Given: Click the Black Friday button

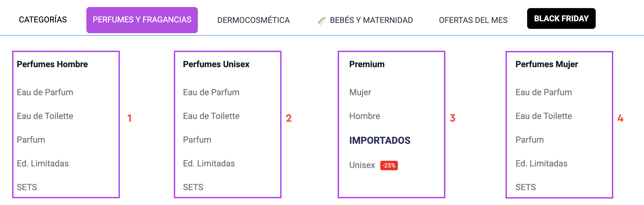Looking at the screenshot, I should click(x=561, y=19).
